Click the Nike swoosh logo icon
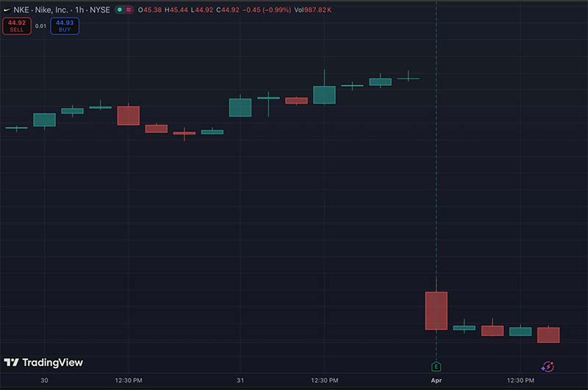Image resolution: width=588 pixels, height=390 pixels. tap(7, 10)
